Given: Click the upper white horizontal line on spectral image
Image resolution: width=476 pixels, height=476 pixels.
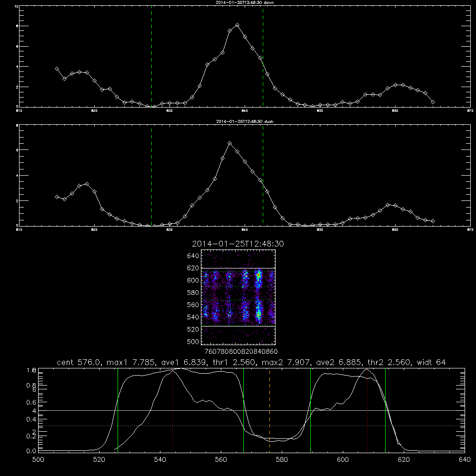Looking at the screenshot, I should point(238,268).
